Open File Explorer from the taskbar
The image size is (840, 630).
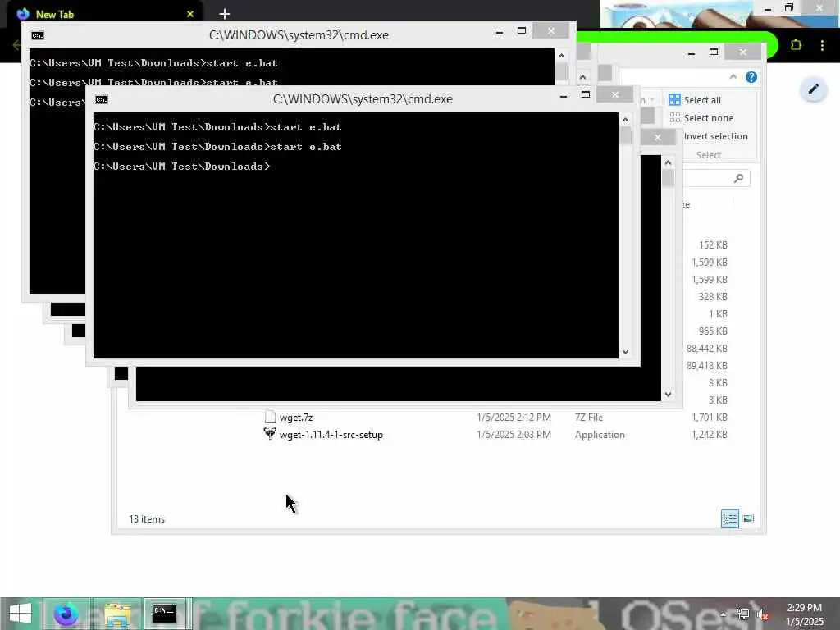pyautogui.click(x=118, y=614)
